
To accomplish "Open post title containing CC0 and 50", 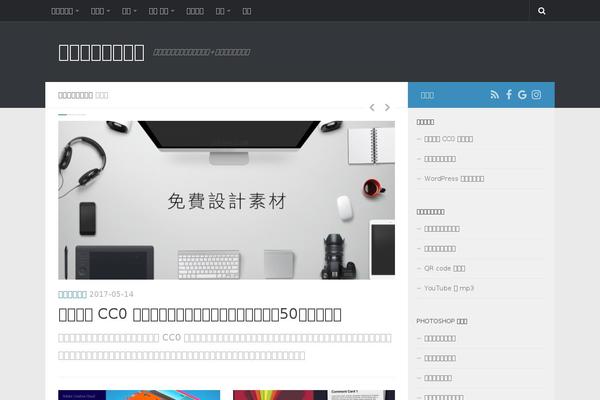I will coord(200,314).
